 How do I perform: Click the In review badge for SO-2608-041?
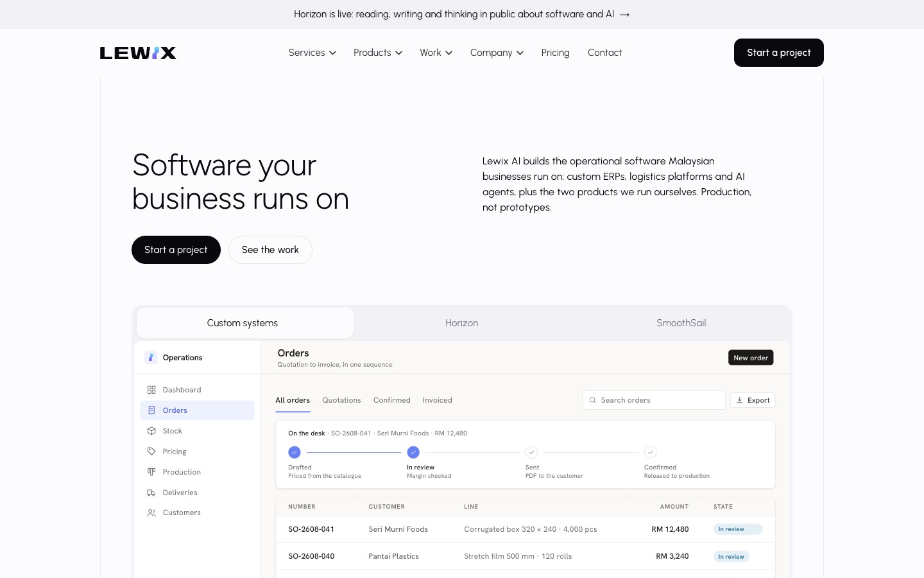[x=738, y=529]
